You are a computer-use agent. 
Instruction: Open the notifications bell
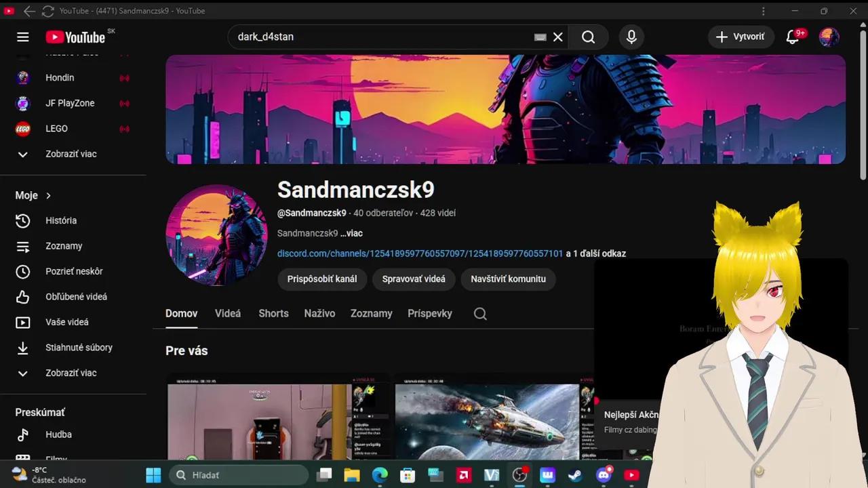[792, 37]
